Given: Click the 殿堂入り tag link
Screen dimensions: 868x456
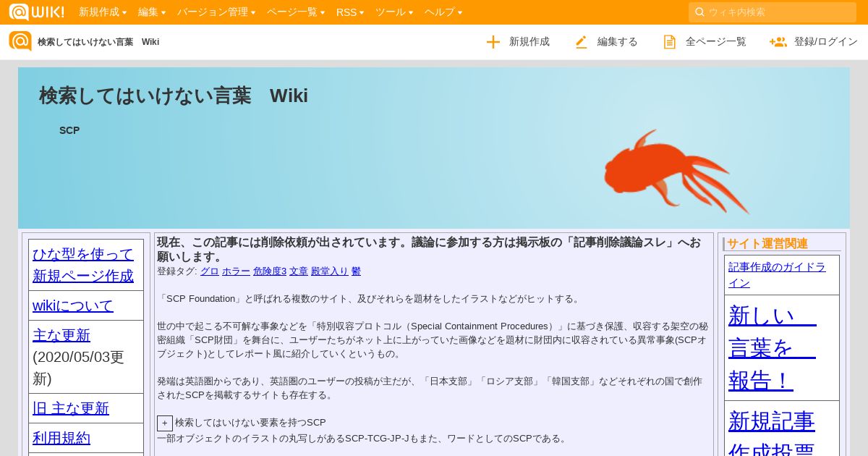Looking at the screenshot, I should [330, 271].
